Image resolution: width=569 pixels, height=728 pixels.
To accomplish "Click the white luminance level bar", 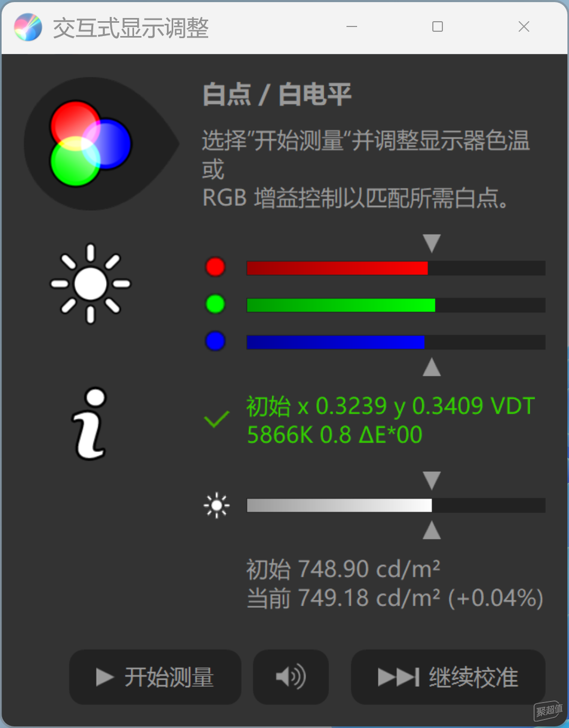I will click(396, 505).
